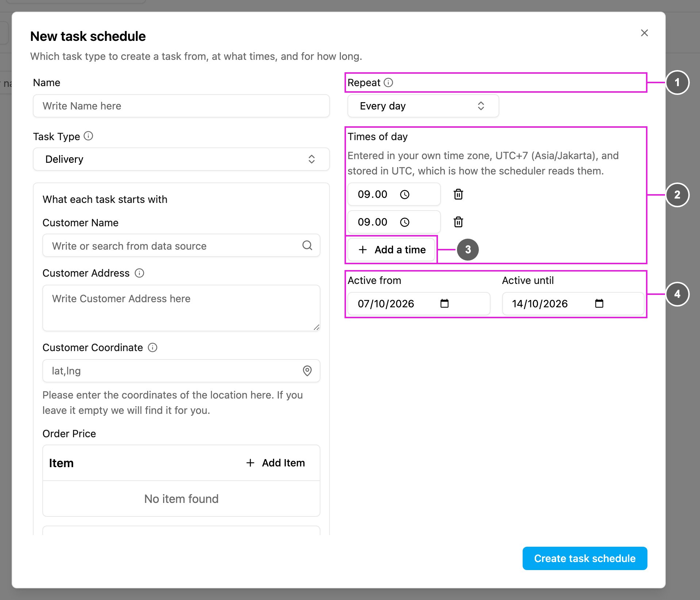Open the Task Type 'Delivery' dropdown
The image size is (700, 600).
181,159
